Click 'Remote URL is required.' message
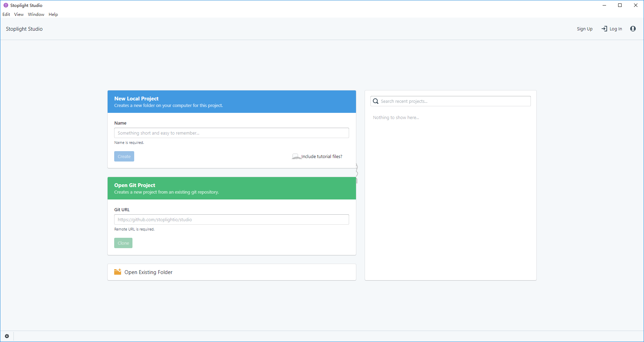644x342 pixels. point(134,229)
